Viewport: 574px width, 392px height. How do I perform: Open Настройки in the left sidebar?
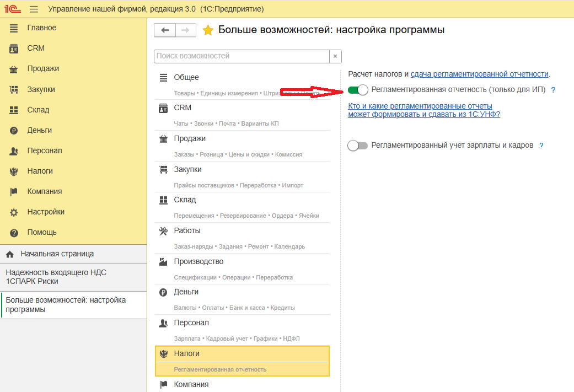pos(46,212)
